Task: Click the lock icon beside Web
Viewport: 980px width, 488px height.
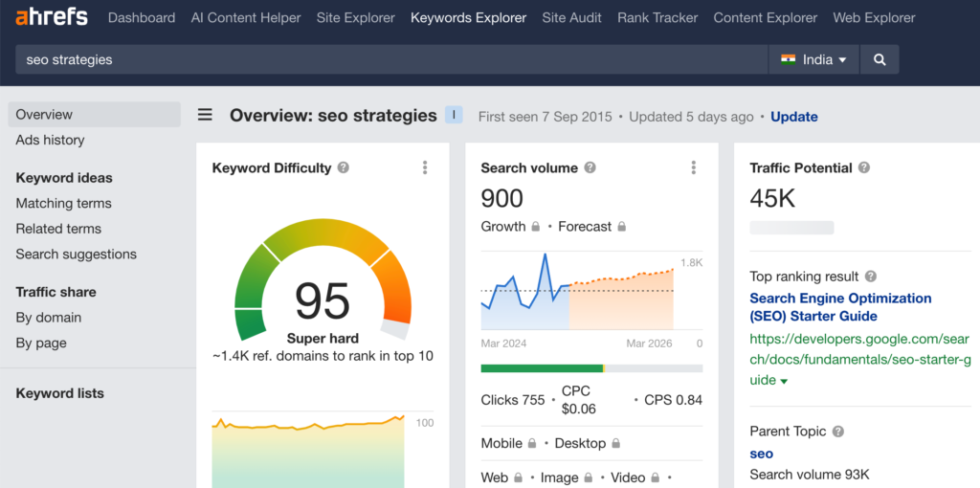Action: point(518,478)
